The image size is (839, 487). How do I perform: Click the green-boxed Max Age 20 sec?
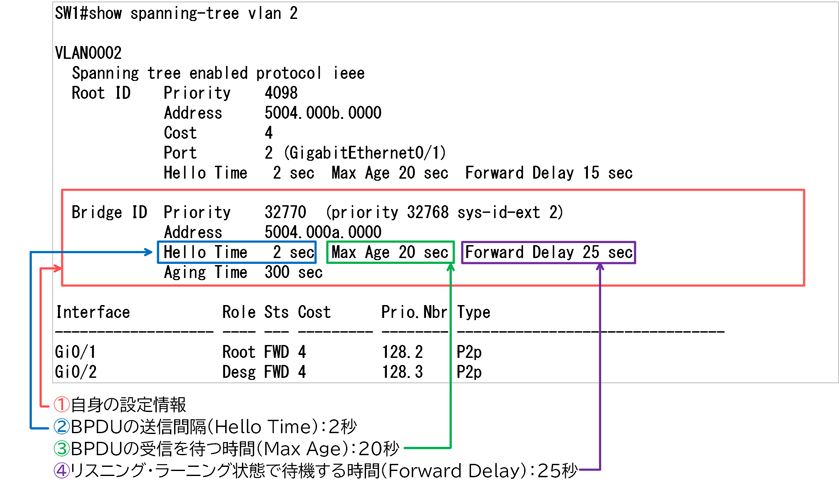(x=390, y=253)
